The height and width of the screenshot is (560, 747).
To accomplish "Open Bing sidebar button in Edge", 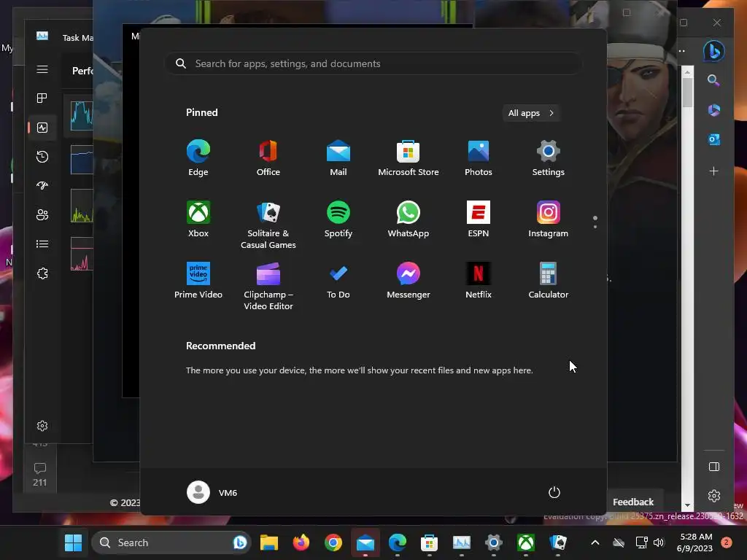I will [x=713, y=51].
